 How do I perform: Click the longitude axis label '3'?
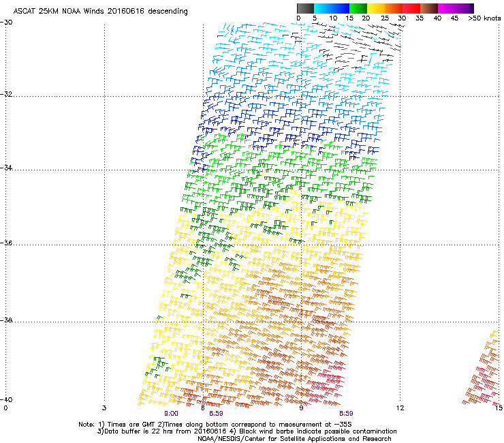coord(104,408)
